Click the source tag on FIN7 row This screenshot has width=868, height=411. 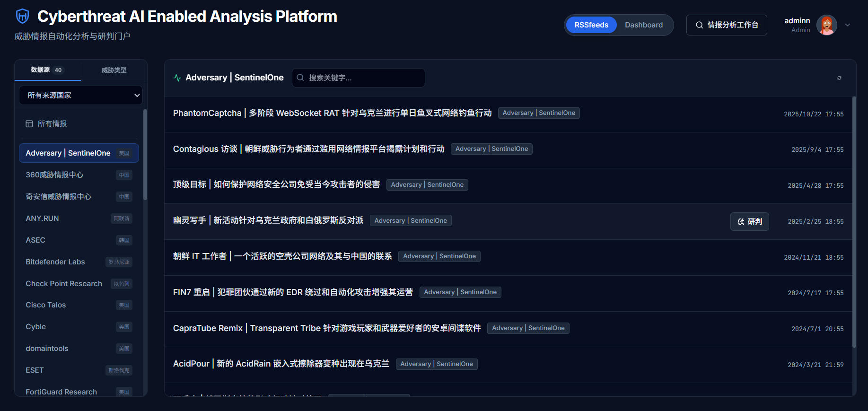tap(460, 292)
